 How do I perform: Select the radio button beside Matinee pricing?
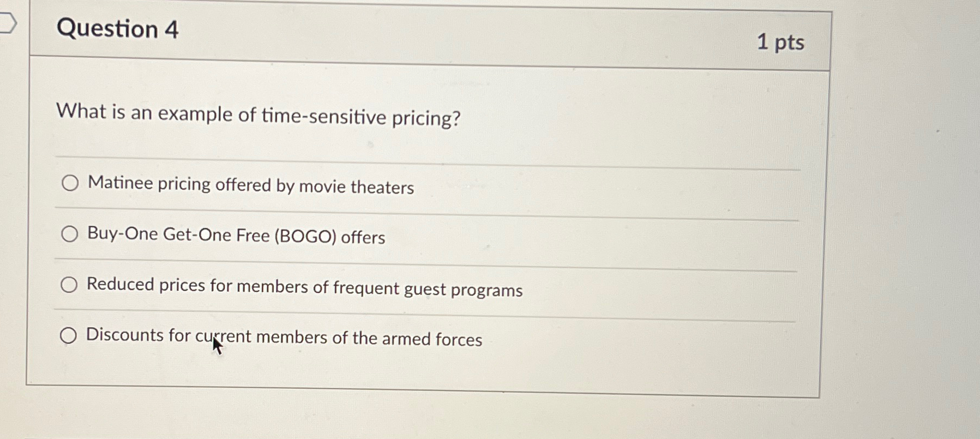click(70, 184)
